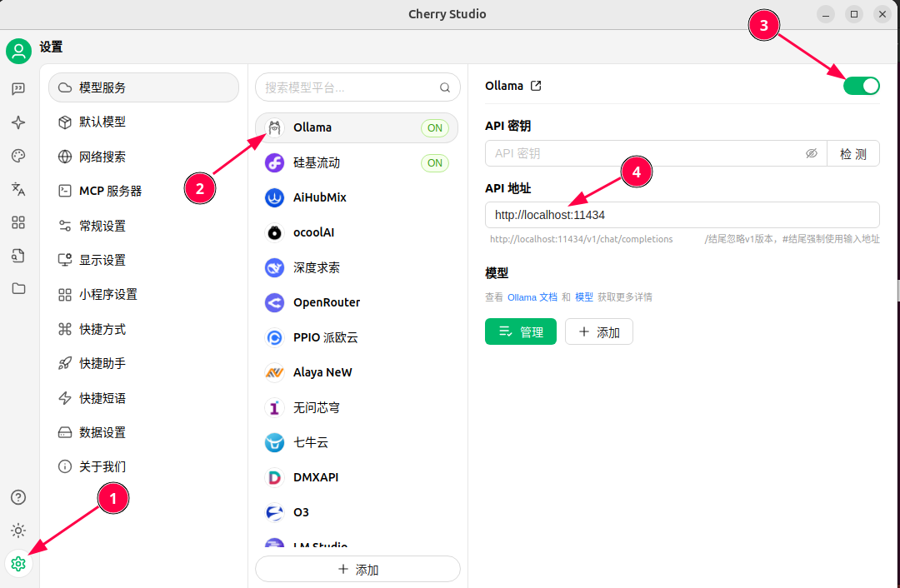Select the 七牛云 provider
Viewport: 900px width, 588px height.
click(x=357, y=442)
